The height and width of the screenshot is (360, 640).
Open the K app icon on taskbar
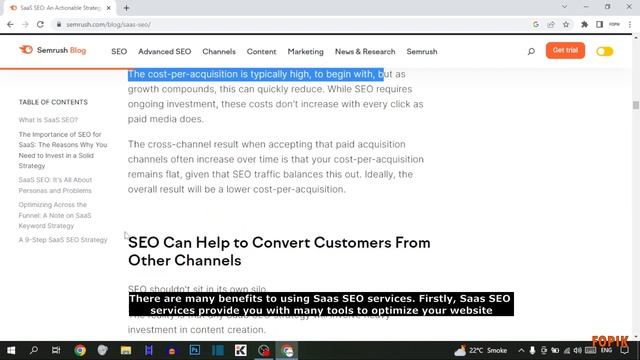click(240, 351)
